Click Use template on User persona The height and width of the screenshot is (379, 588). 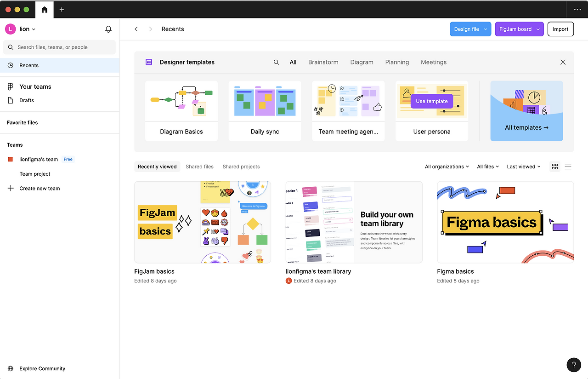click(432, 101)
